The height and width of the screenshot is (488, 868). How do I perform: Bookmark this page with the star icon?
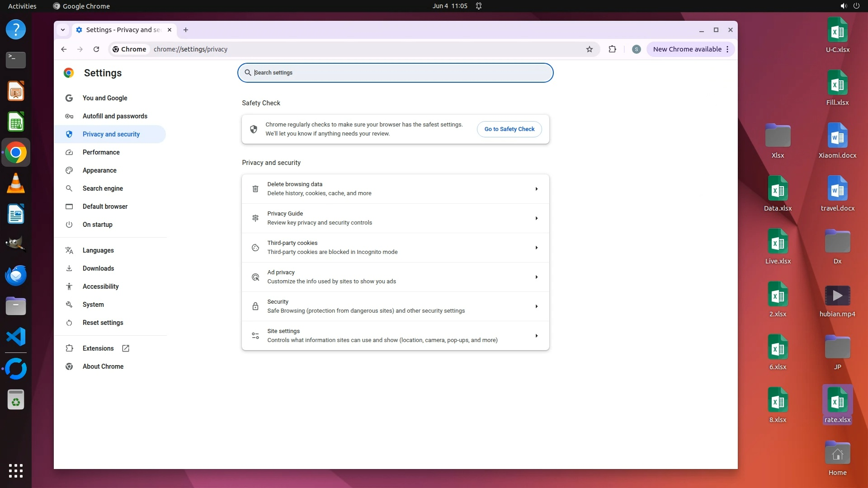tap(589, 49)
